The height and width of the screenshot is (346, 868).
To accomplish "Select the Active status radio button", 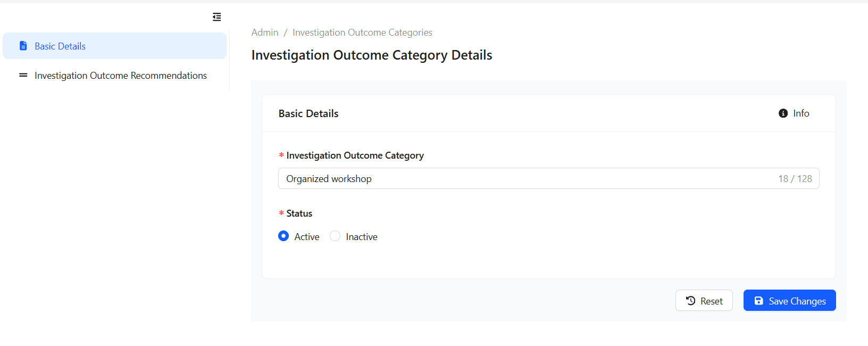I will point(283,236).
